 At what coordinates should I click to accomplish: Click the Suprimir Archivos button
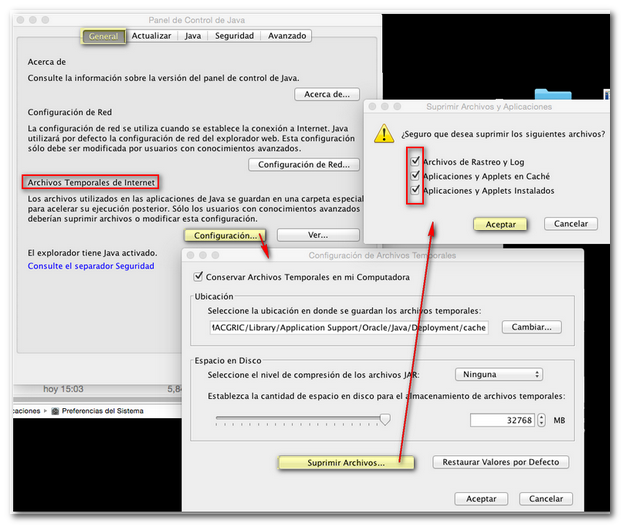pos(346,462)
